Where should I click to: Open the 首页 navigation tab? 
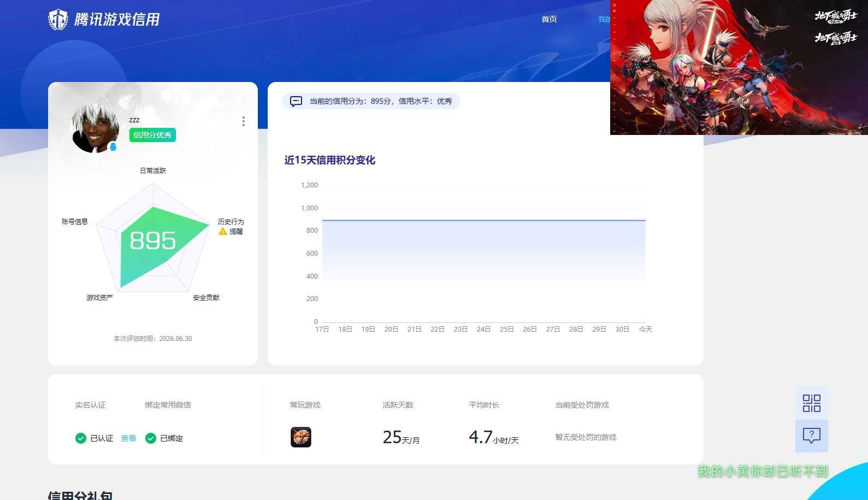coord(549,19)
